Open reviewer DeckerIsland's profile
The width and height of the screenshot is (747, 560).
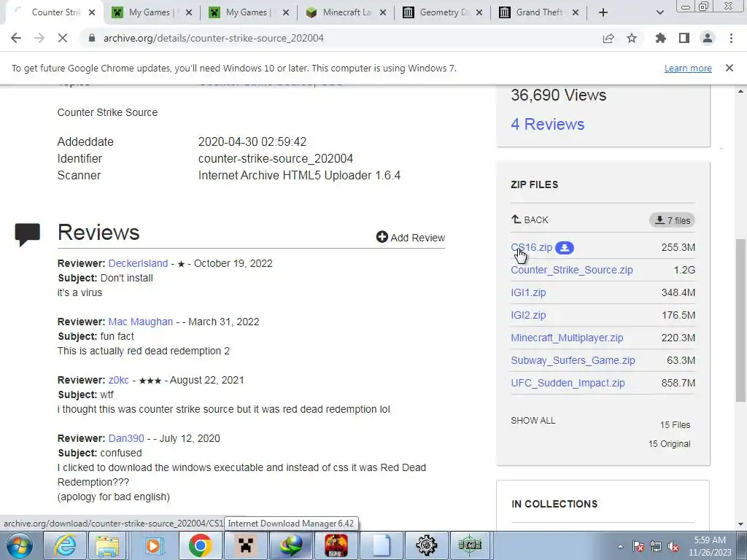point(138,263)
